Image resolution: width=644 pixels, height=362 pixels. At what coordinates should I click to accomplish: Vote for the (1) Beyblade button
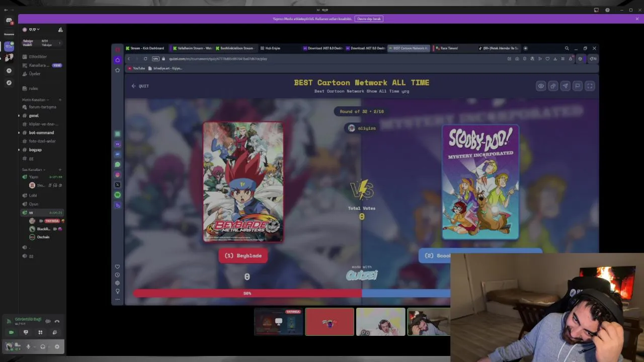(243, 256)
